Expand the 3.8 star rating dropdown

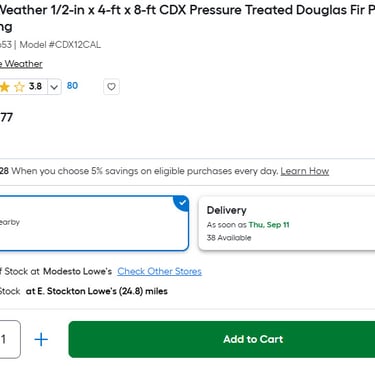click(x=54, y=87)
